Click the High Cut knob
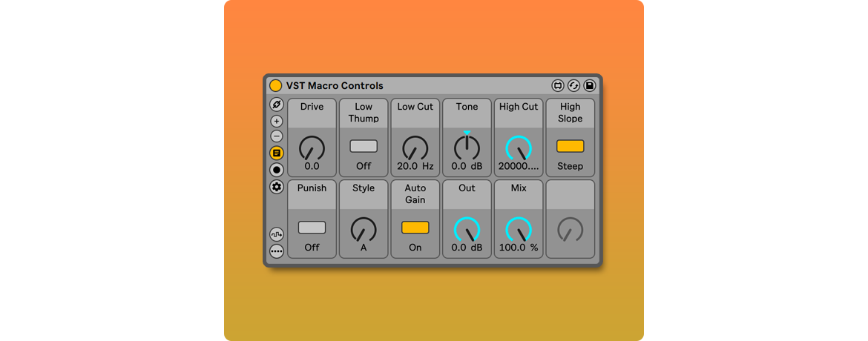 click(x=519, y=148)
